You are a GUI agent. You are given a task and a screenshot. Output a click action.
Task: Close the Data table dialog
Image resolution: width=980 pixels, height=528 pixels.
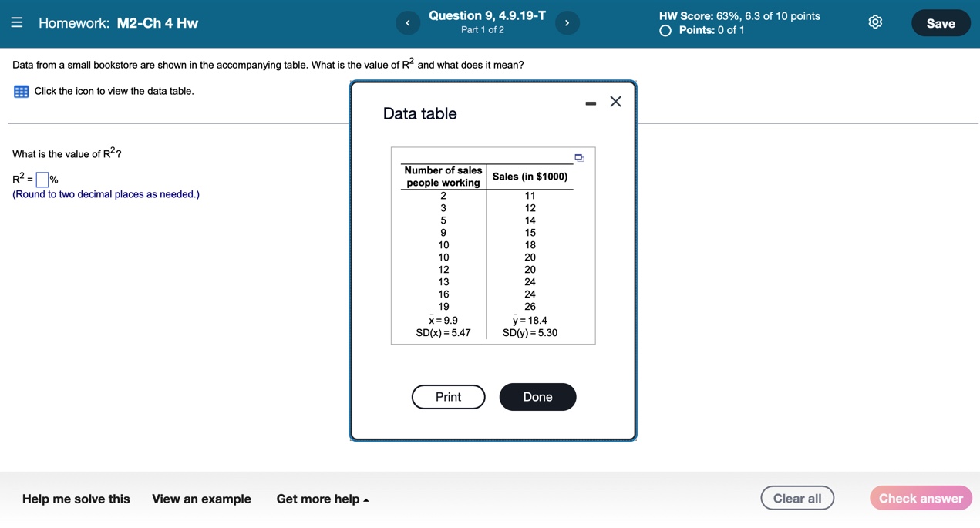tap(615, 102)
